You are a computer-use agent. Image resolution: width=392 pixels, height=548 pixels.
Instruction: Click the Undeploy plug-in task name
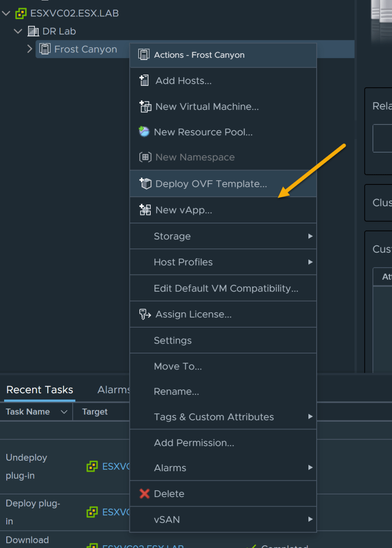[x=26, y=467]
